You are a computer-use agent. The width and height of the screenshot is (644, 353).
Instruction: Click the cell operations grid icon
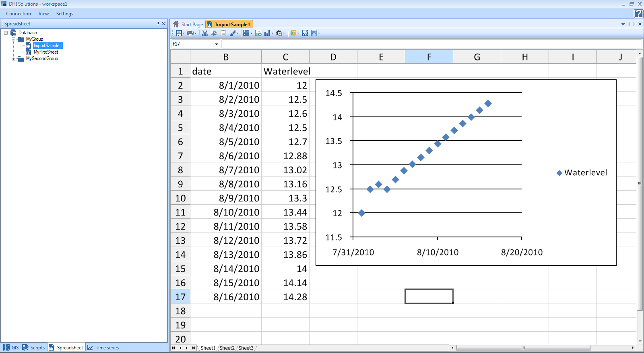pyautogui.click(x=246, y=33)
